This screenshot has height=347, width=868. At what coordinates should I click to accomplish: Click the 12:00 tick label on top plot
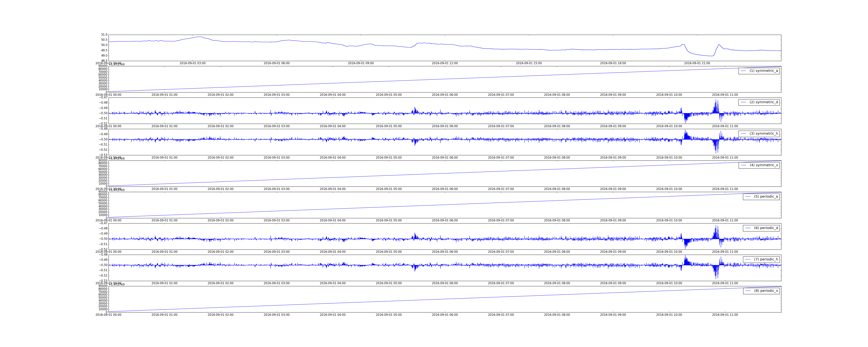(445, 63)
